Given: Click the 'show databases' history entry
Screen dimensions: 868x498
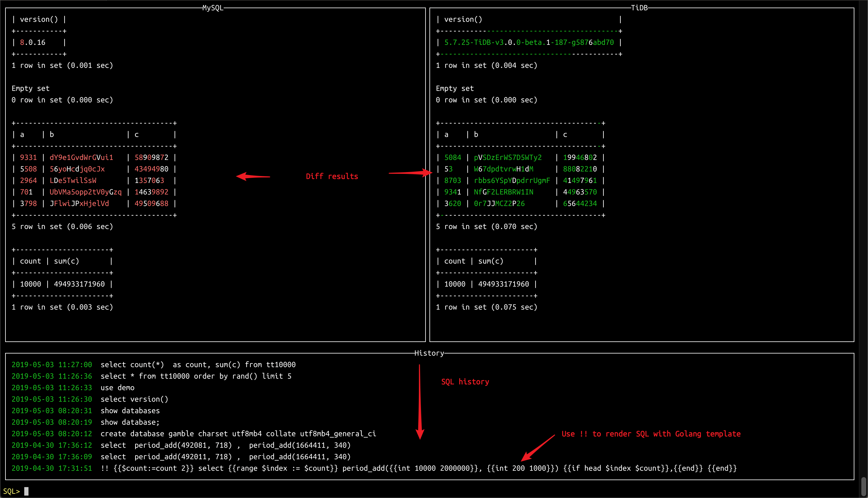Looking at the screenshot, I should [130, 410].
